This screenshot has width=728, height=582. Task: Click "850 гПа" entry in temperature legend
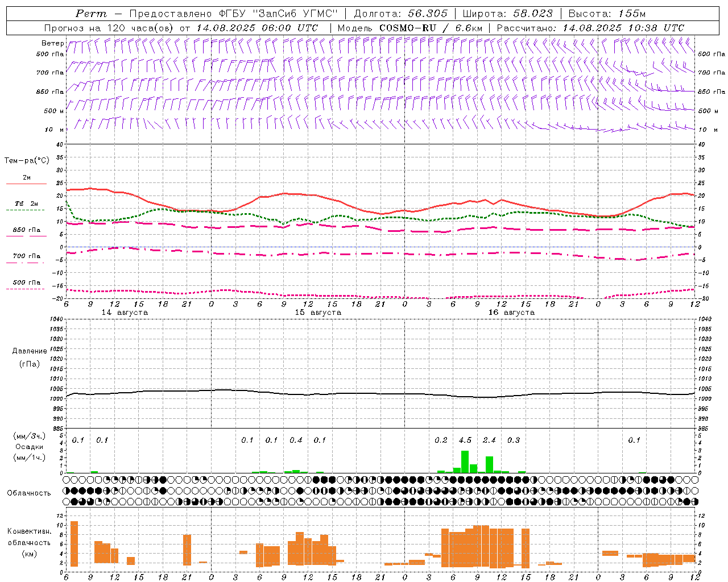click(27, 230)
